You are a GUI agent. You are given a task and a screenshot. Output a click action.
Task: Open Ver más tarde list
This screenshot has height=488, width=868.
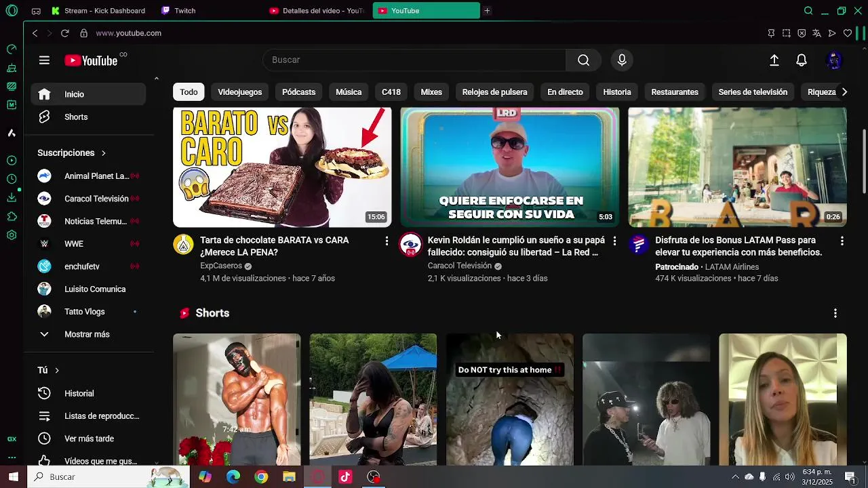88,439
